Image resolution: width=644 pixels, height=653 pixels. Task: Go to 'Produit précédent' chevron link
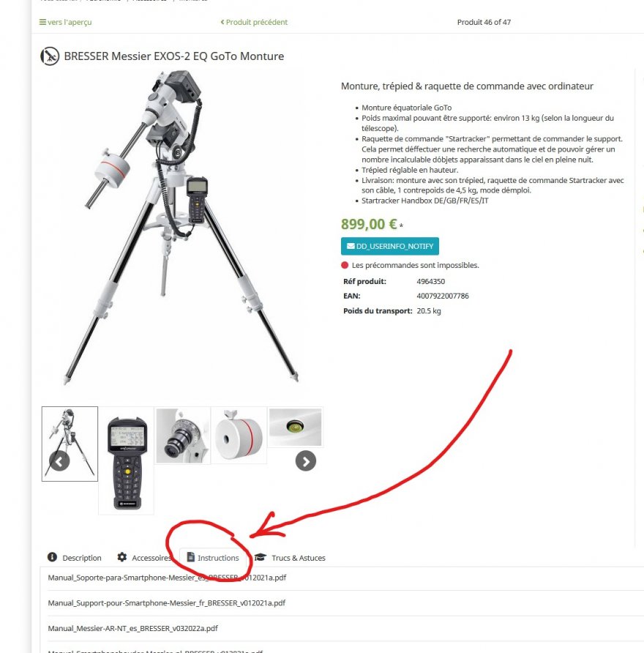click(254, 22)
